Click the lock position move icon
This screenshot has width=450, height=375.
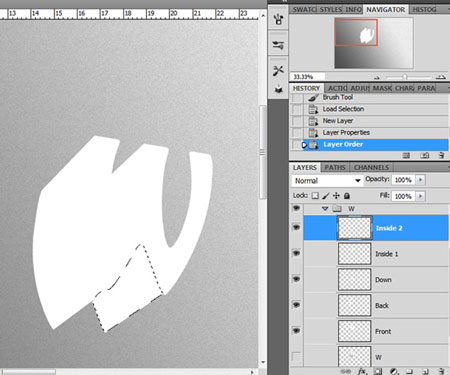(336, 196)
